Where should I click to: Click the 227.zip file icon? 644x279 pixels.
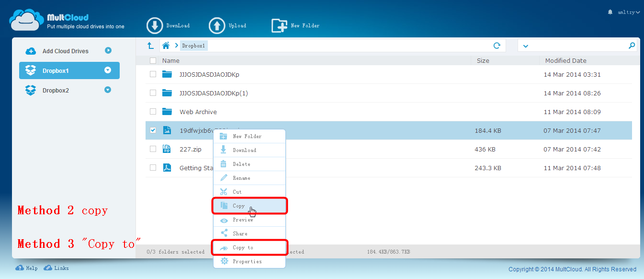[x=167, y=149]
